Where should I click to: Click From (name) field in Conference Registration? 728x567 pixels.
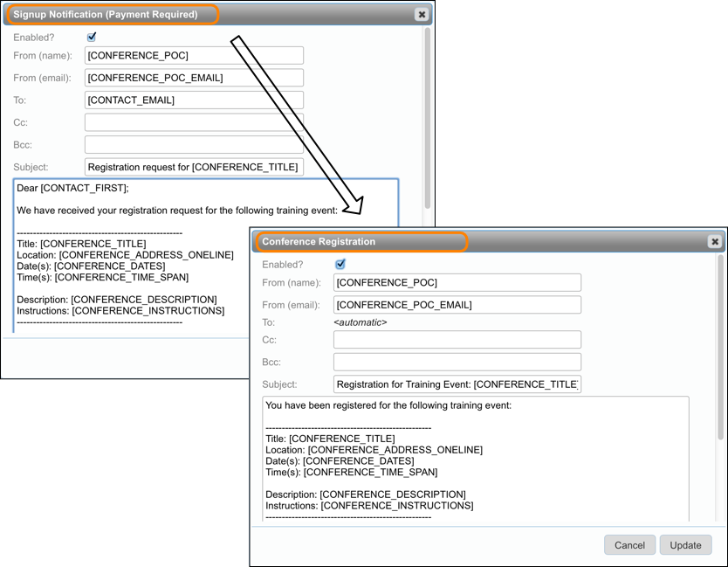coord(457,282)
